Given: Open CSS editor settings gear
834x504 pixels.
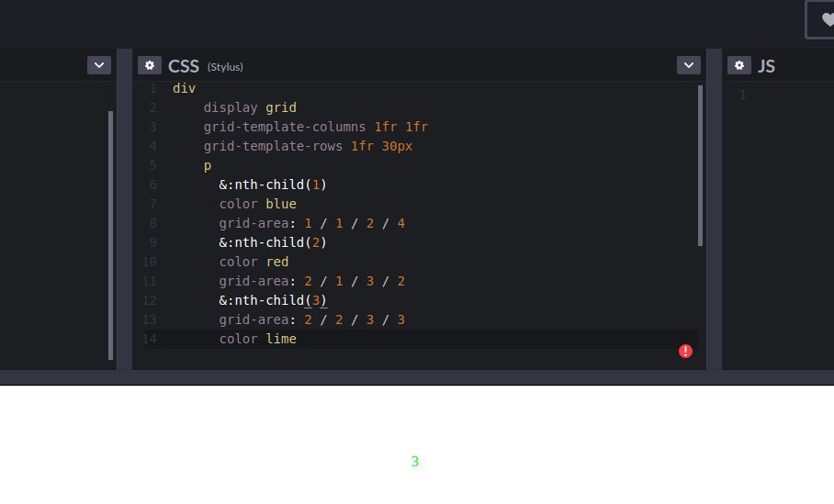Looking at the screenshot, I should (150, 65).
